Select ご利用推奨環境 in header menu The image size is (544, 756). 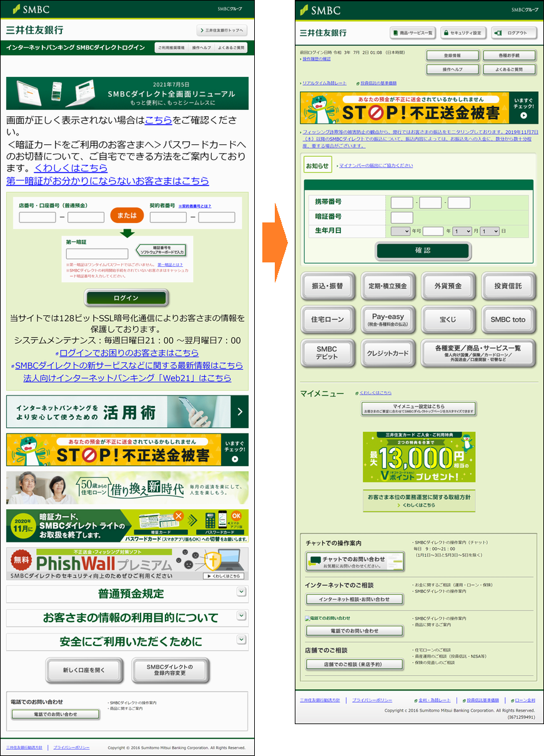coord(171,47)
